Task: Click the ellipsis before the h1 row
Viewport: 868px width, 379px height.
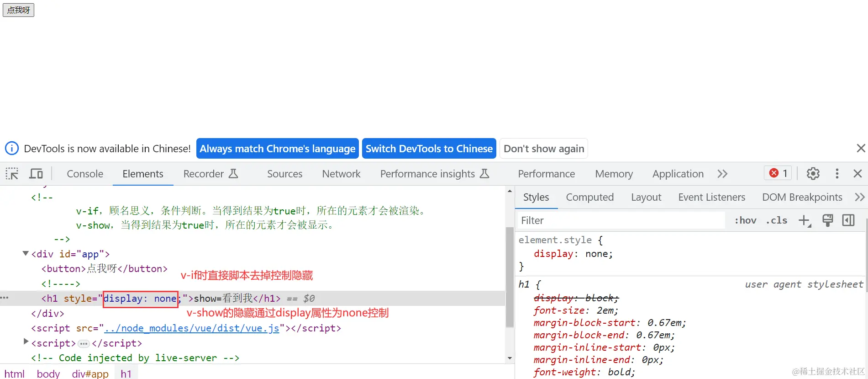Action: 5,298
